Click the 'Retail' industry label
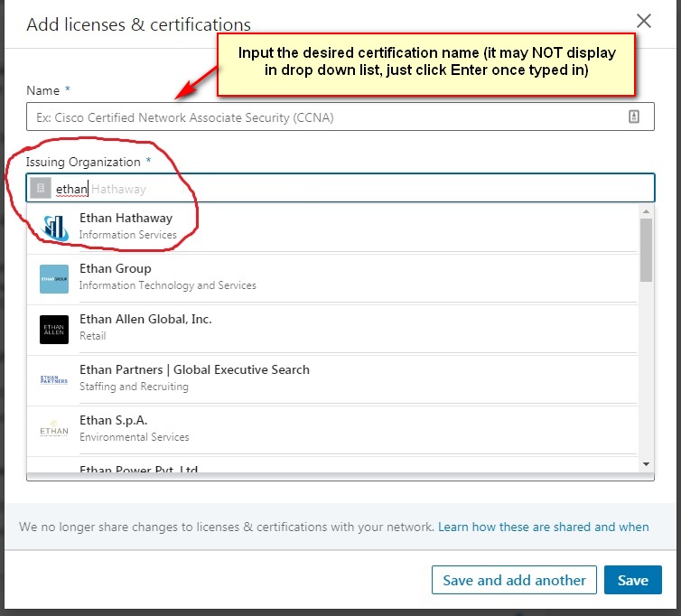The image size is (681, 616). pyautogui.click(x=92, y=336)
